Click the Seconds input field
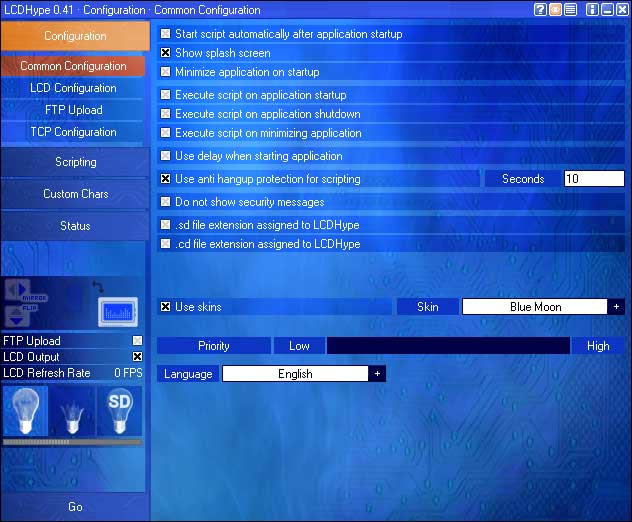This screenshot has width=632, height=522. 593,179
